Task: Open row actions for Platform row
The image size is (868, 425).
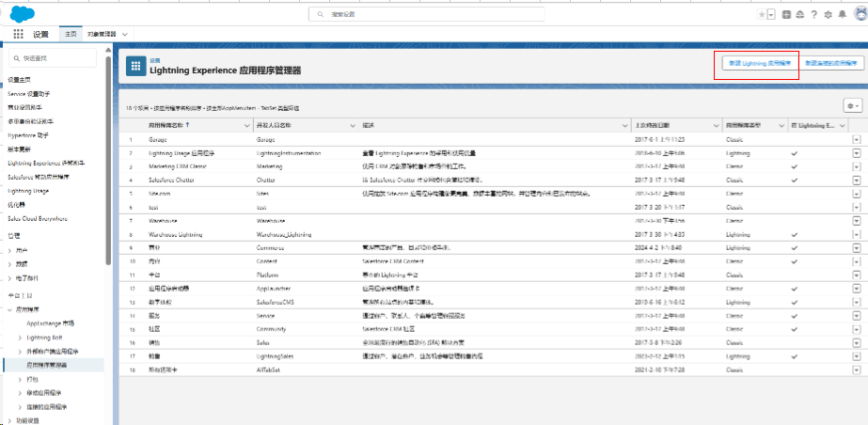Action: tap(857, 275)
